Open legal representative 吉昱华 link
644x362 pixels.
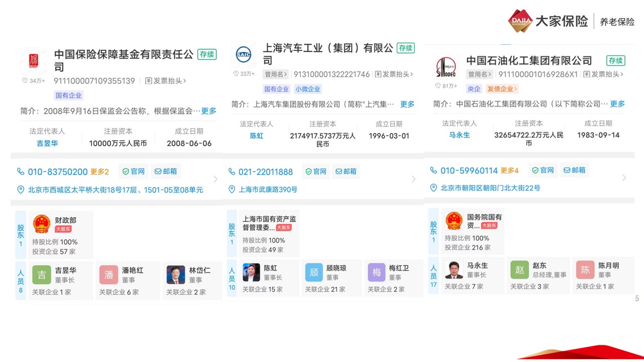click(x=47, y=143)
